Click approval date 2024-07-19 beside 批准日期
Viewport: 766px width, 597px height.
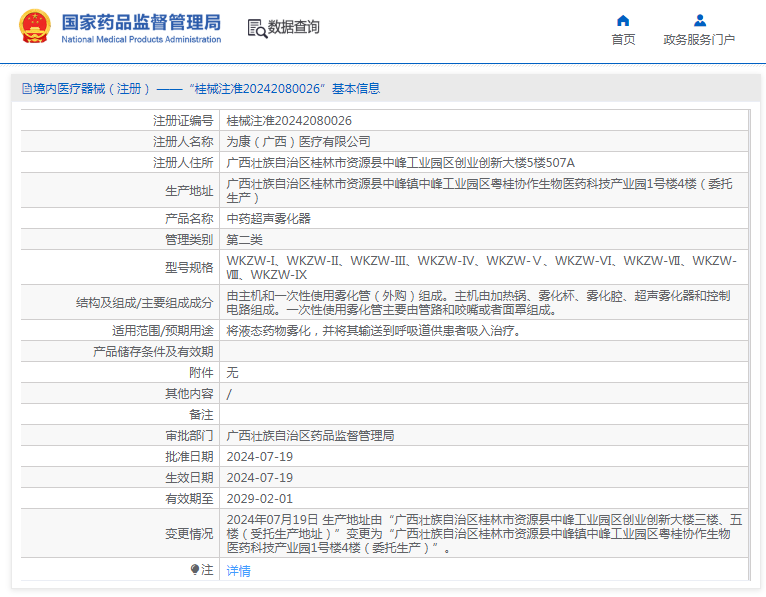260,457
